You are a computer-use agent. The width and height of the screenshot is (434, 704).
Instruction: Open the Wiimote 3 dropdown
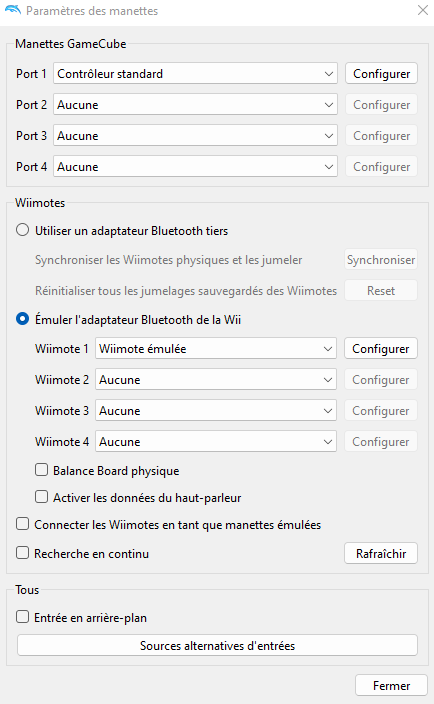[216, 410]
